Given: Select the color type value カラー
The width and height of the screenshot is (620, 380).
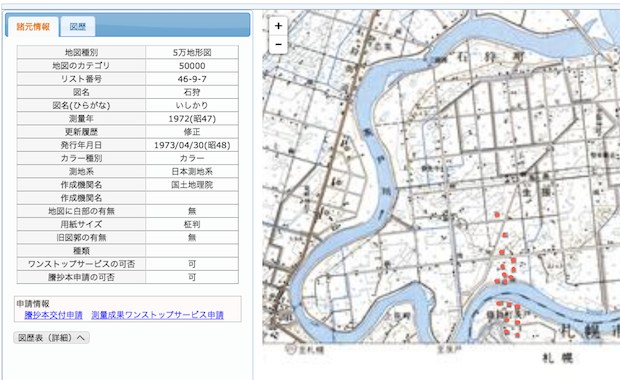Looking at the screenshot, I should 192,158.
